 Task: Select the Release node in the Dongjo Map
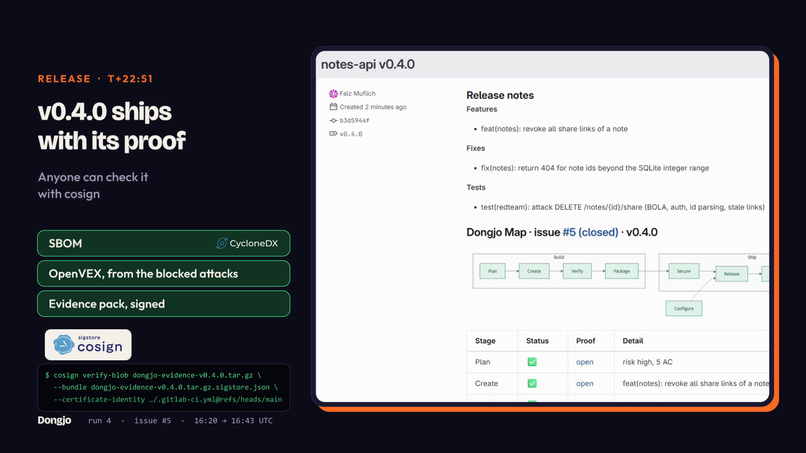[731, 274]
